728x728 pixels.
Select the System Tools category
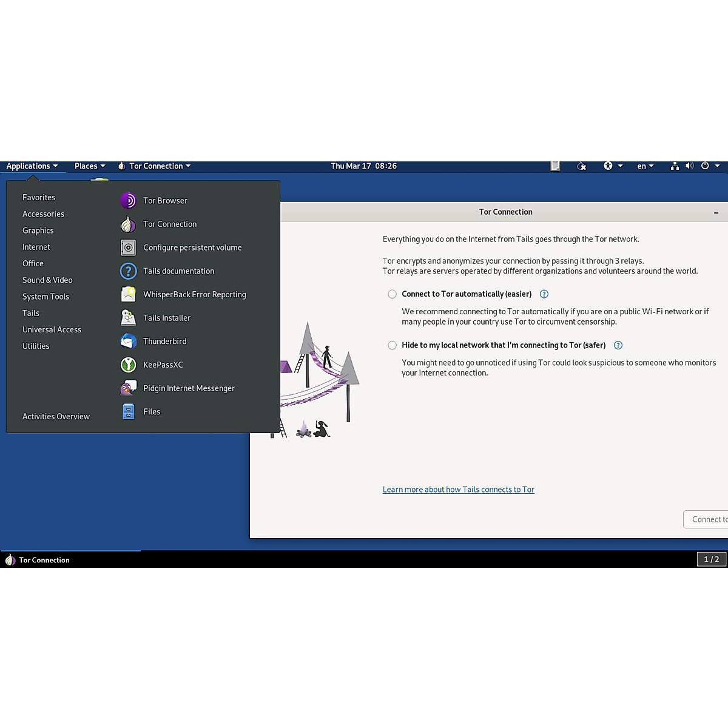(x=45, y=297)
